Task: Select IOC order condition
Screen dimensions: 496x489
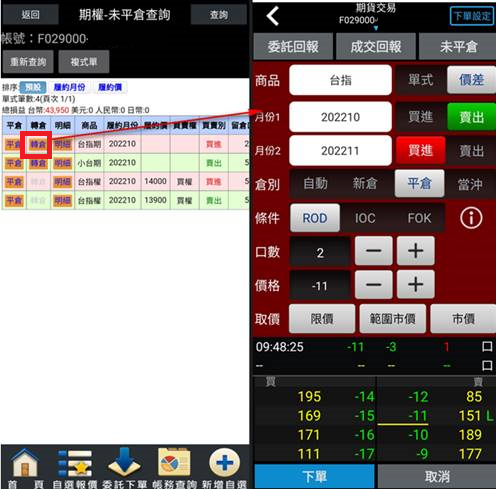Action: point(365,218)
